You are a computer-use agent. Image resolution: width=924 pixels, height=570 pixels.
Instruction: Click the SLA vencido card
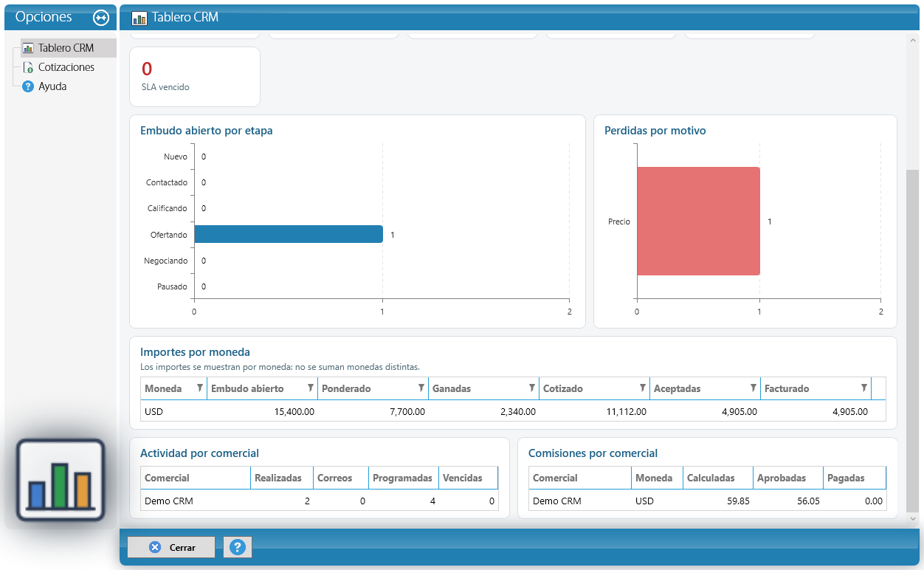click(x=195, y=77)
